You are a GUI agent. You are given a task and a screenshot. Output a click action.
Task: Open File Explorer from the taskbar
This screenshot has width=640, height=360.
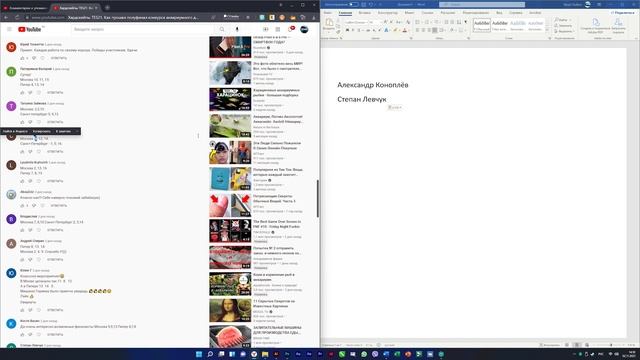(265, 354)
